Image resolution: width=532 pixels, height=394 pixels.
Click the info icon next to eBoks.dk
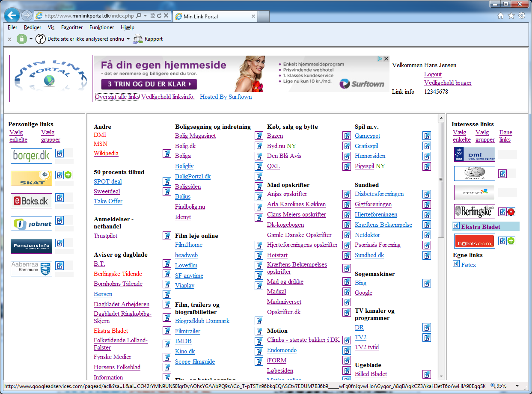tap(59, 198)
